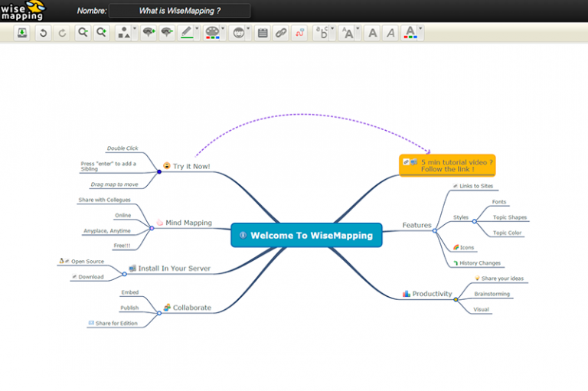The height and width of the screenshot is (391, 588).
Task: Add a new topic with toolbar icon
Action: pos(149,33)
